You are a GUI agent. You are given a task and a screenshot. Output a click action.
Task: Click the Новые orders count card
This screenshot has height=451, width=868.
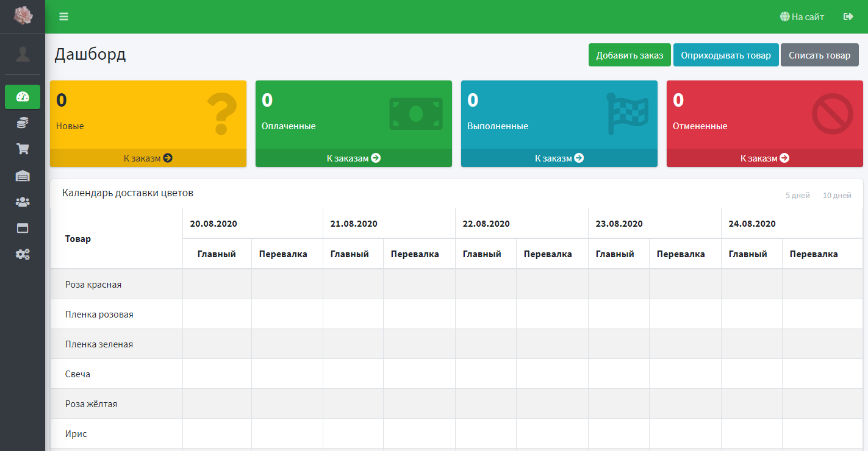click(148, 124)
